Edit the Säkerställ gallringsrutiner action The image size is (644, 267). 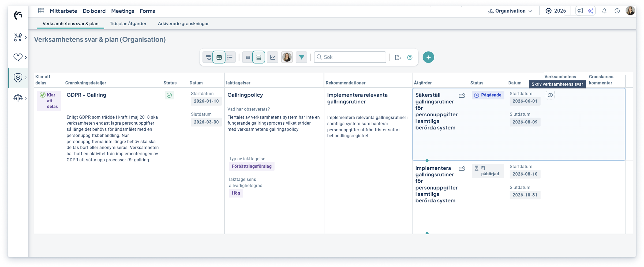[x=462, y=95]
